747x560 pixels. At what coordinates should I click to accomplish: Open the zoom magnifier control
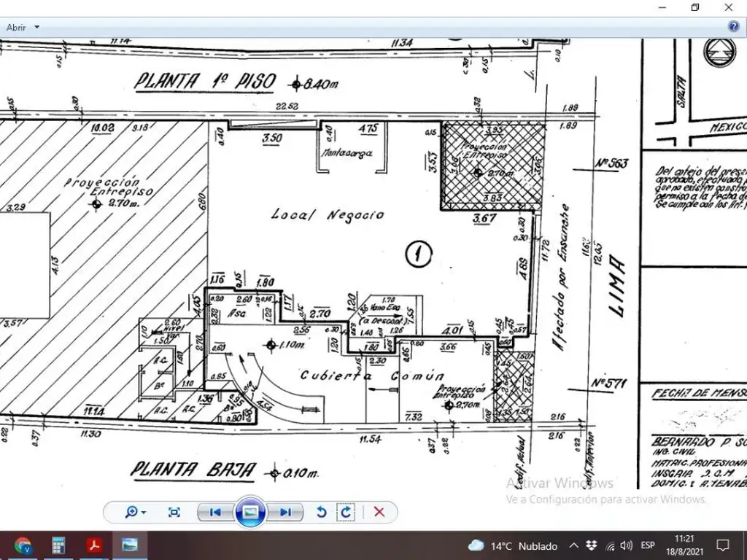tap(135, 512)
